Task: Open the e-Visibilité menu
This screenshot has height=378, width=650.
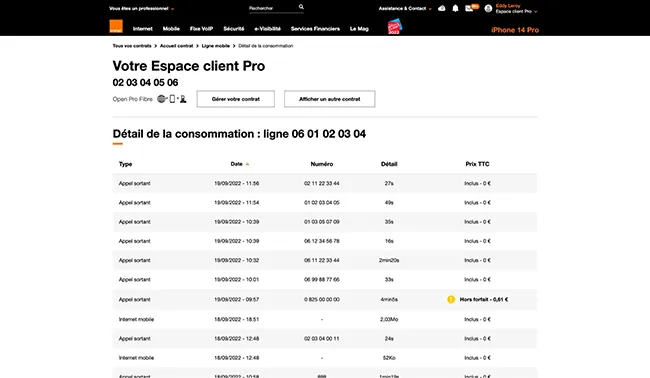Action: point(267,29)
